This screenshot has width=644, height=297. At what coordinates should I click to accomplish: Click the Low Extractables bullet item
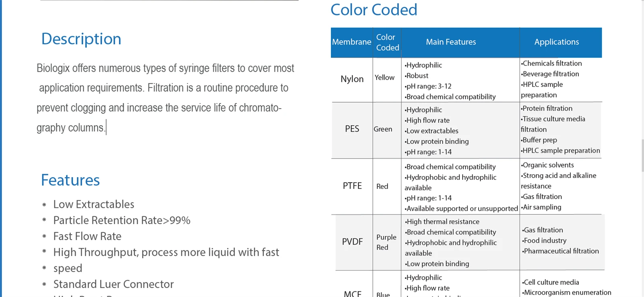(94, 204)
